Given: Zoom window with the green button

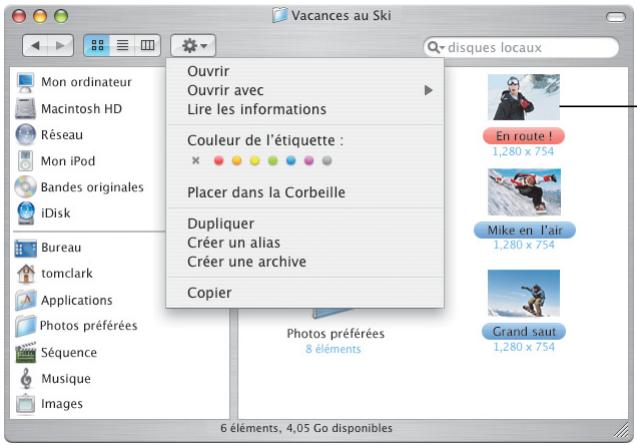Looking at the screenshot, I should click(61, 16).
